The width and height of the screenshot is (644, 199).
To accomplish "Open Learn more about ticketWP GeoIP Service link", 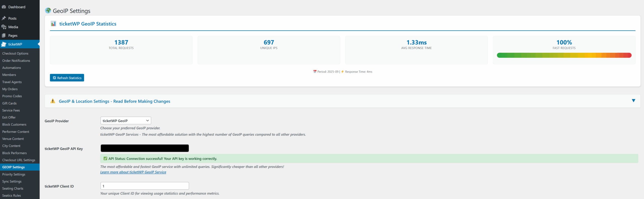I will coord(133,172).
